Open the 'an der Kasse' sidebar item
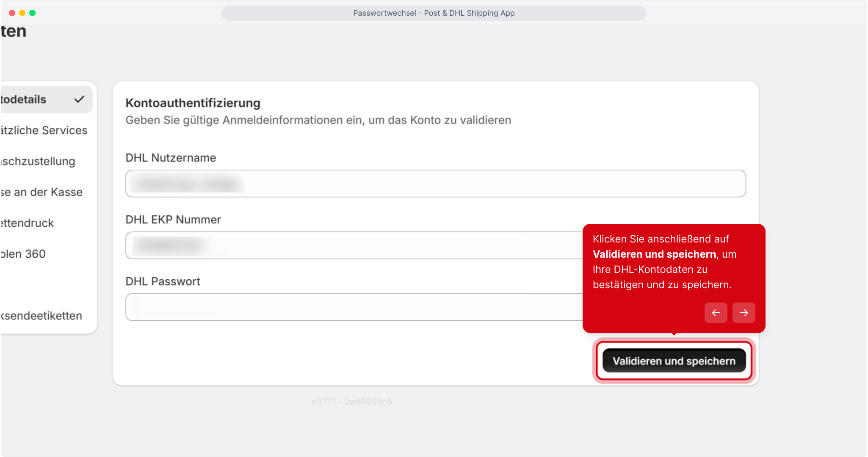 click(x=41, y=192)
